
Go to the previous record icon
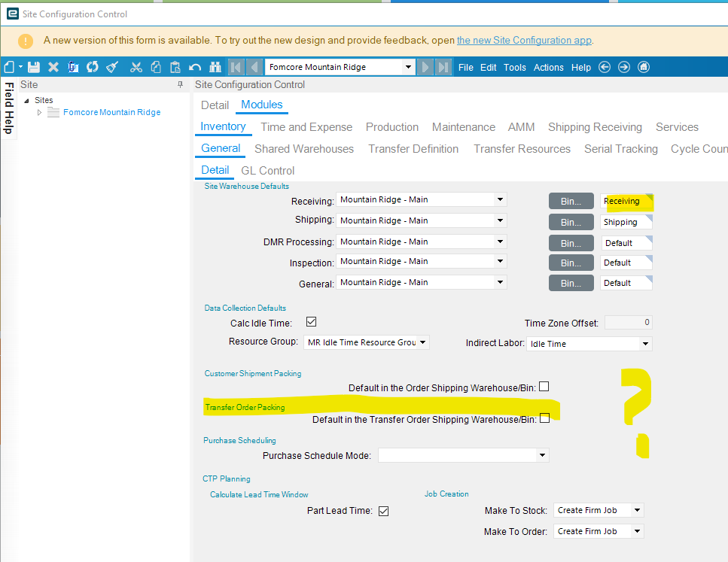[x=254, y=67]
